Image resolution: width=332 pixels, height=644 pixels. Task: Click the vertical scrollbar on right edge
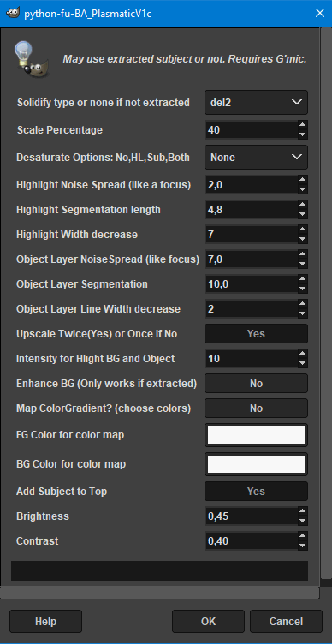[327, 304]
